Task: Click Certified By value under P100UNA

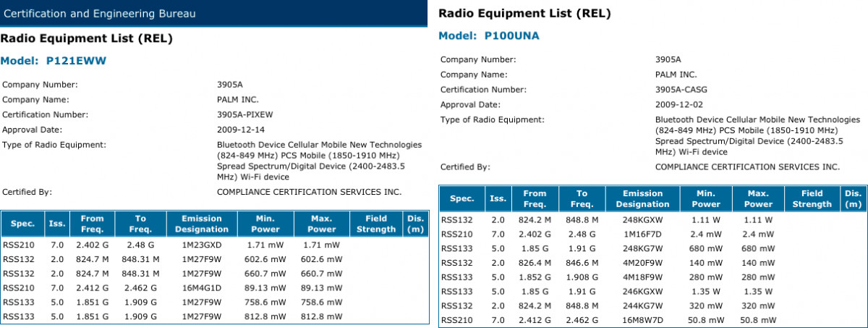Action: click(747, 167)
